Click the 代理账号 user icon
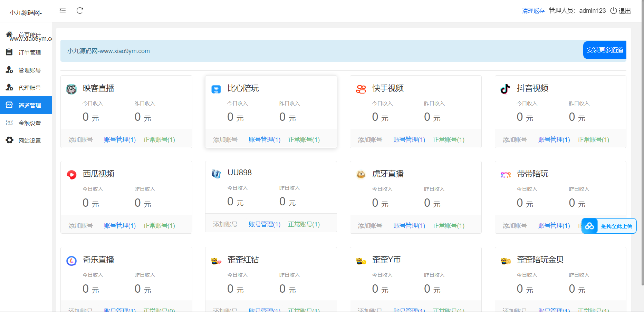 pos(9,87)
